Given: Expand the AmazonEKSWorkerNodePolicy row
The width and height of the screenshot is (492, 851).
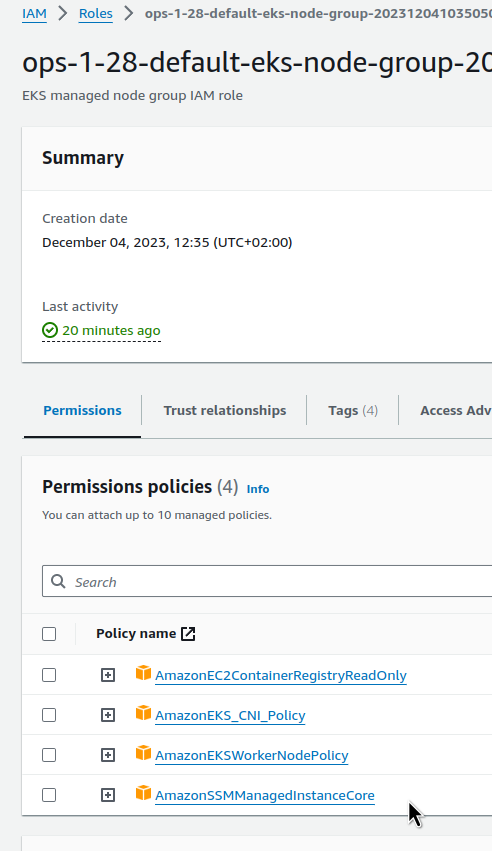Looking at the screenshot, I should point(108,755).
